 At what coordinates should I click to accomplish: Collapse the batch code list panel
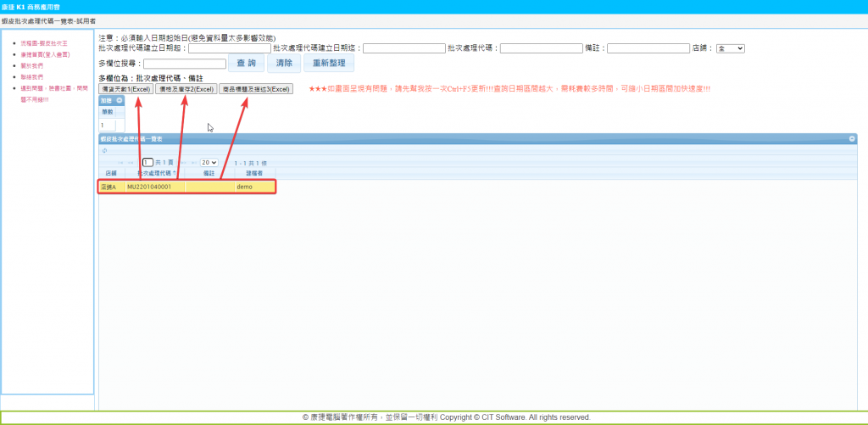click(852, 138)
